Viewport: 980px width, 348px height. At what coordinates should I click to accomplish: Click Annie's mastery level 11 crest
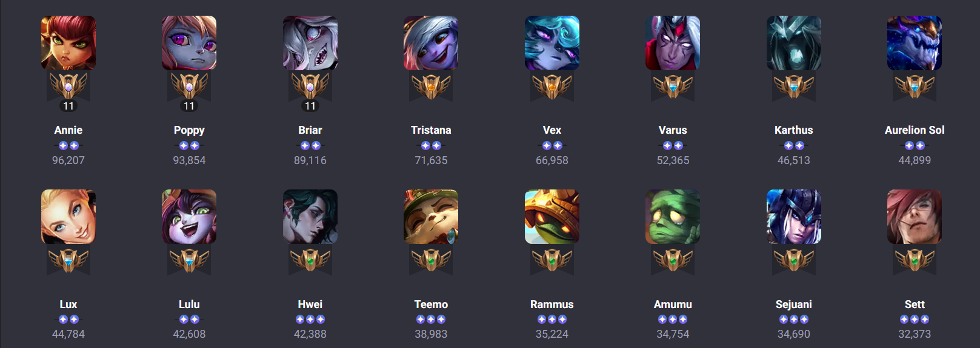coord(68,91)
